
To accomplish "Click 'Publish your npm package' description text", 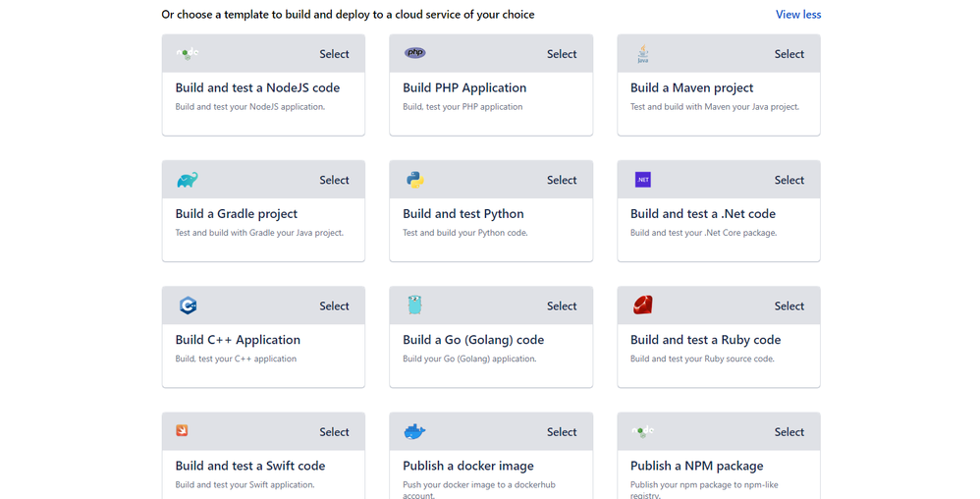I will (x=704, y=489).
